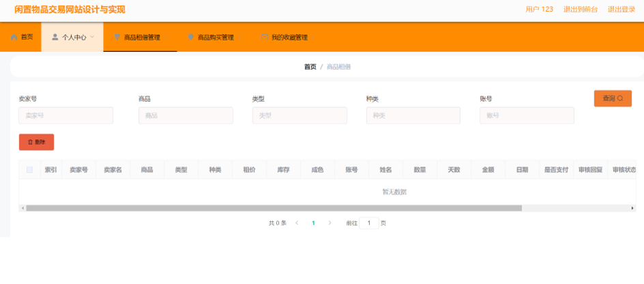Focus the 商品 input field
644x284 pixels.
186,115
